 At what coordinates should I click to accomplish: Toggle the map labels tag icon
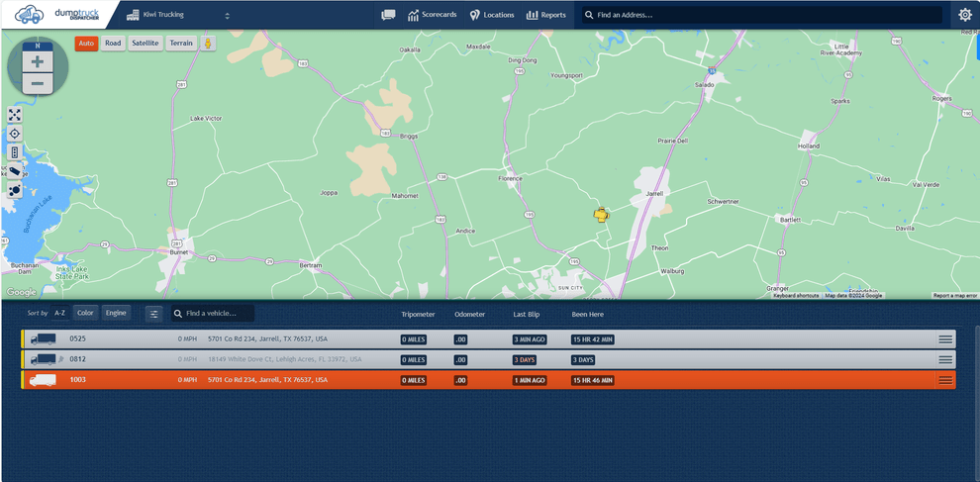pyautogui.click(x=15, y=170)
